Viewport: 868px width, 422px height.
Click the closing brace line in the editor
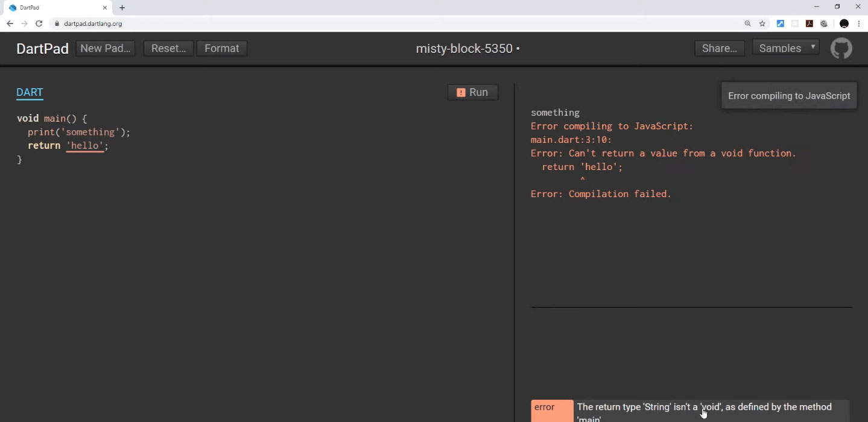(19, 159)
